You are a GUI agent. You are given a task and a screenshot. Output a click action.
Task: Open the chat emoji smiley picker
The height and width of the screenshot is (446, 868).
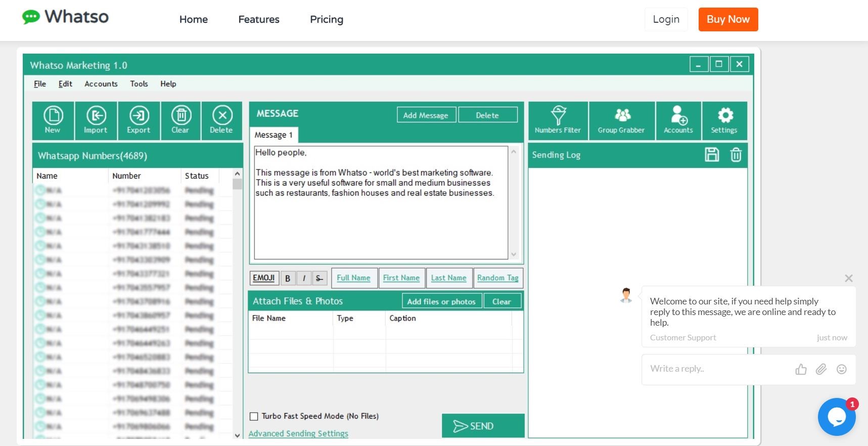[x=842, y=369]
